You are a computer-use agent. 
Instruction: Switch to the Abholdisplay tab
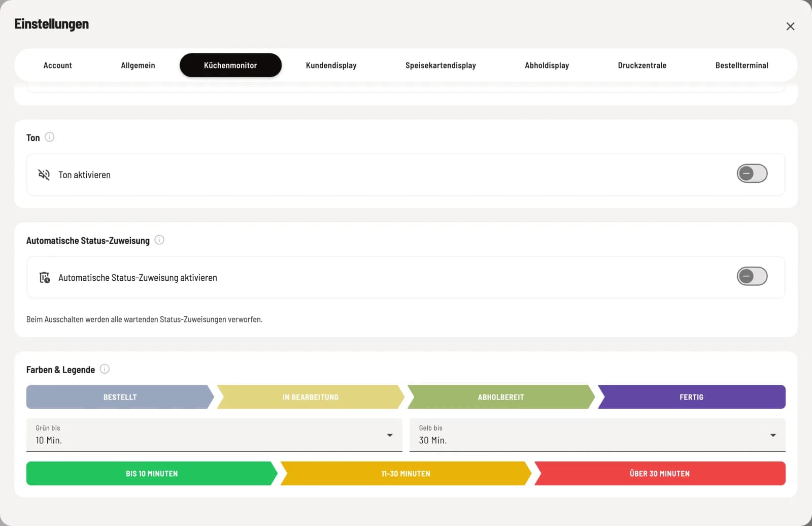[x=547, y=65]
